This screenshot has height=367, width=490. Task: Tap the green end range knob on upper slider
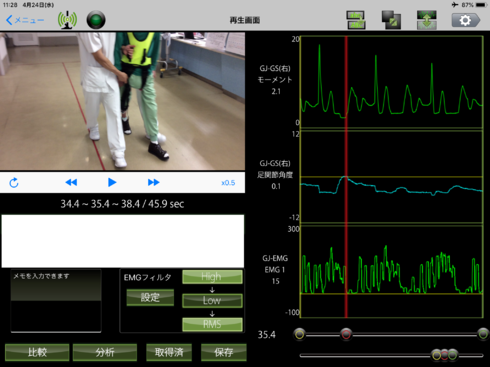483,334
